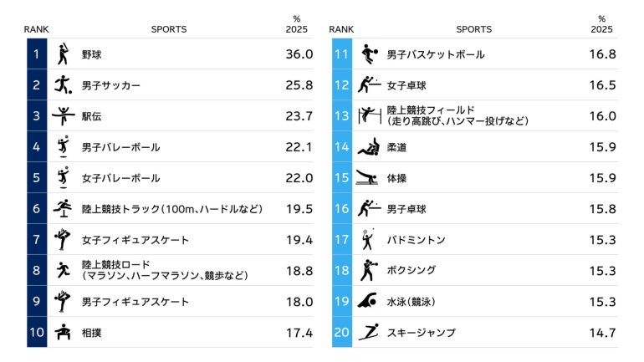
Task: Click the light blue rank 11 badge
Action: point(341,54)
